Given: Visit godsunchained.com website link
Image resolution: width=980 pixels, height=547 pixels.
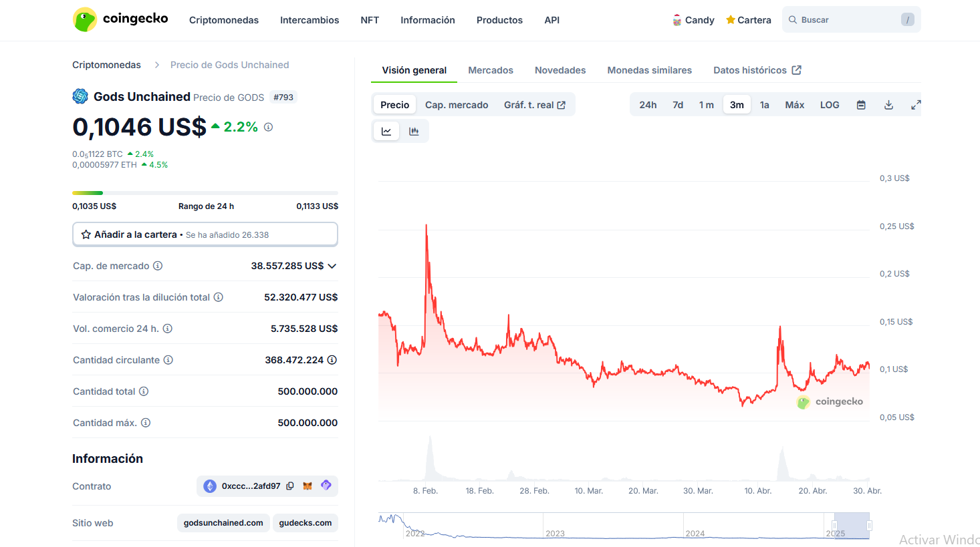Looking at the screenshot, I should (223, 523).
